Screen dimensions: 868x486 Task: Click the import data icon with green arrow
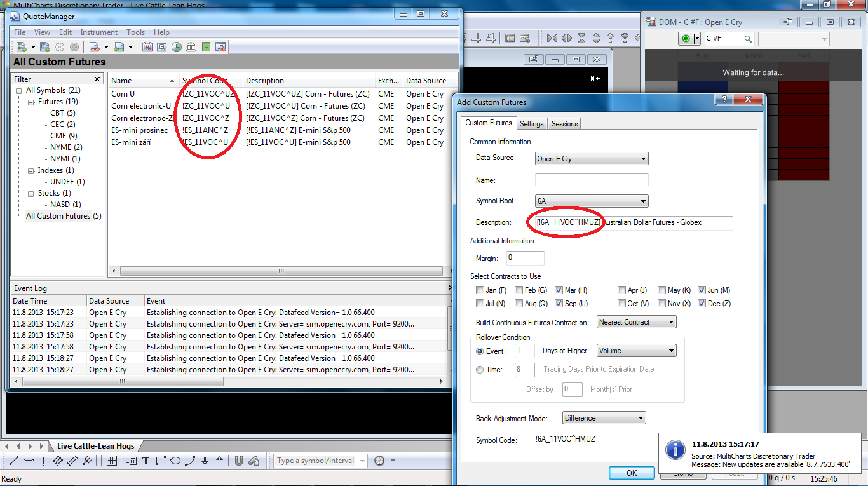(x=119, y=47)
